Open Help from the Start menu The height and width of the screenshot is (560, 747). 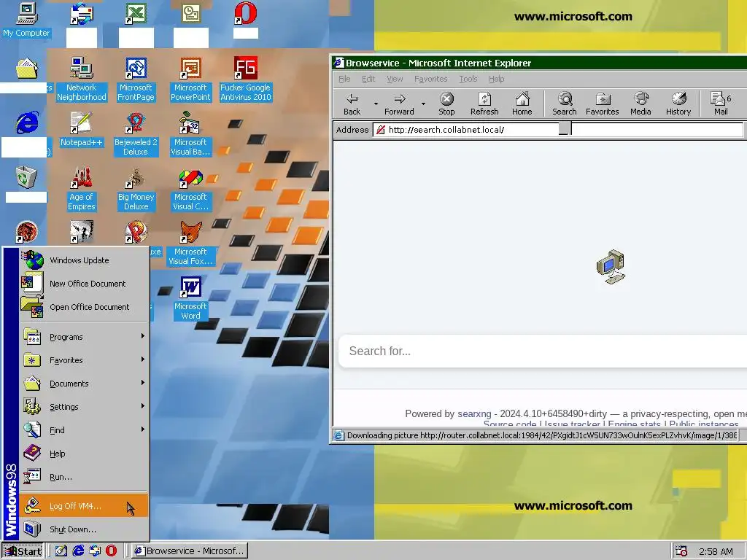point(84,454)
